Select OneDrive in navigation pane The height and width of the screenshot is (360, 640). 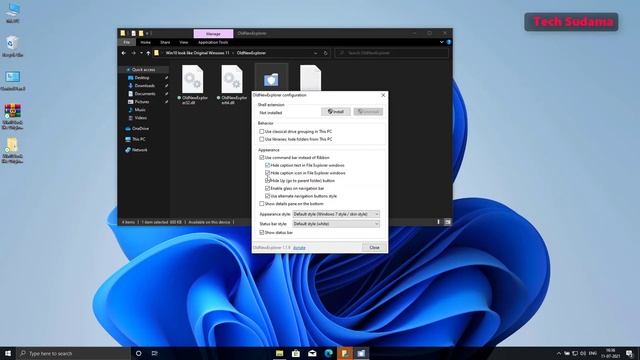[x=140, y=129]
